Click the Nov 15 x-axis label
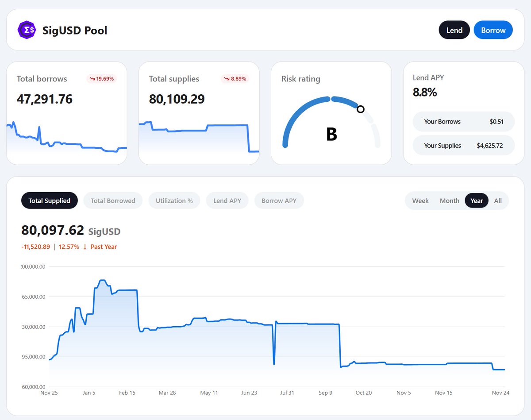 click(x=444, y=393)
